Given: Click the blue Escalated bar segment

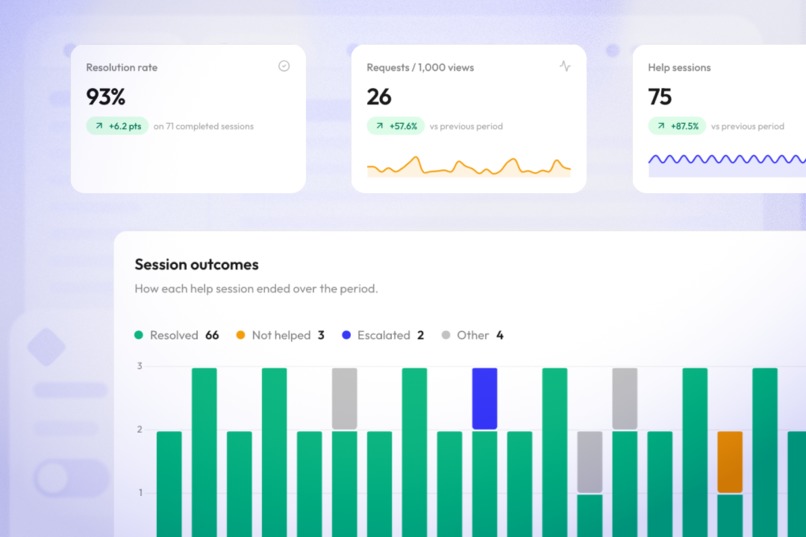Looking at the screenshot, I should coord(485,398).
